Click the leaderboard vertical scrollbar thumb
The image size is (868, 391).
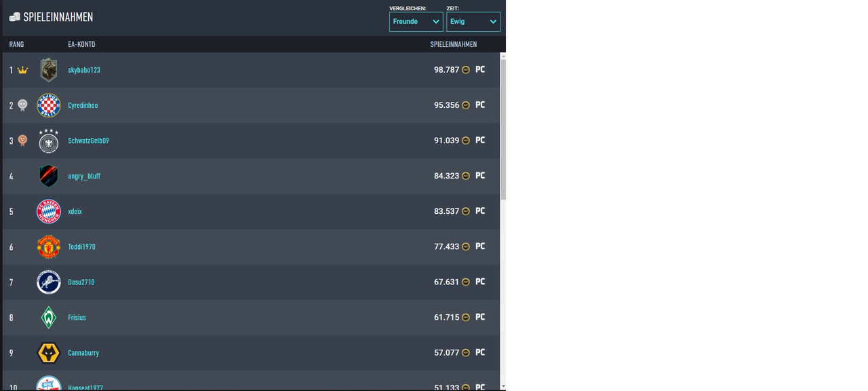tap(502, 129)
